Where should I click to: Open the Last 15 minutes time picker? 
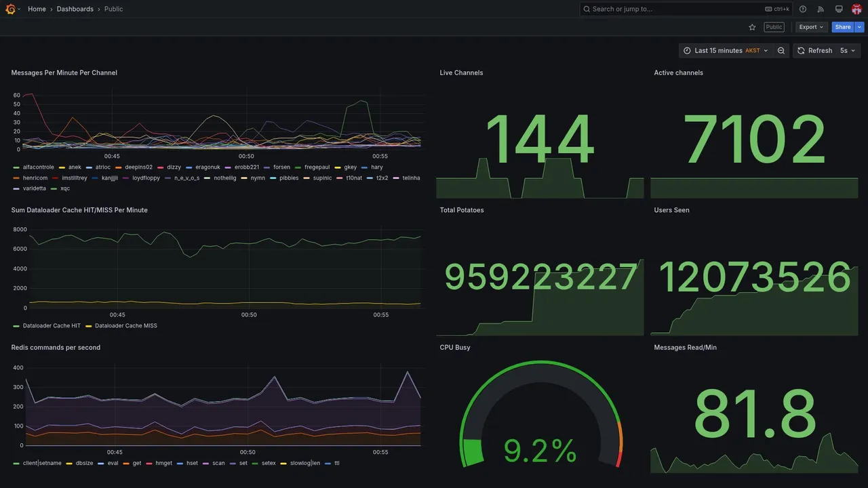click(x=726, y=51)
